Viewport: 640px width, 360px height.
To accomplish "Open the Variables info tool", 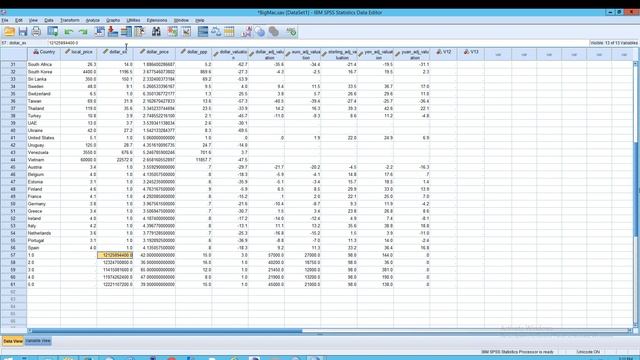I will click(126, 31).
